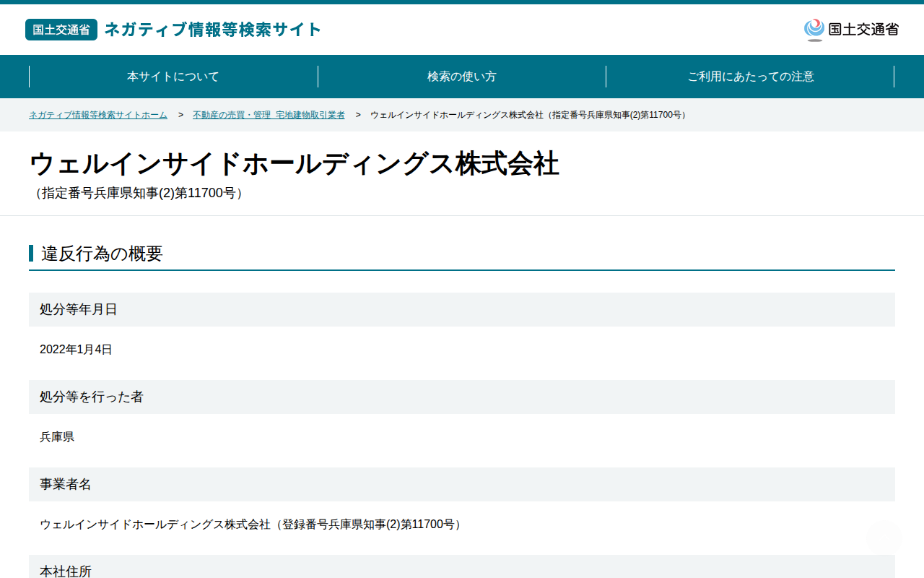Select the date value 2022年1月4日
The image size is (924, 578).
(x=76, y=350)
